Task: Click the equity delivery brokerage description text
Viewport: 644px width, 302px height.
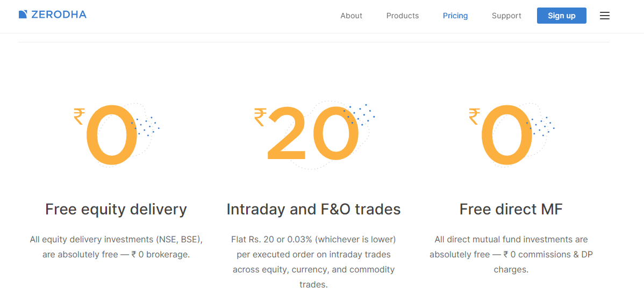Action: [x=116, y=247]
